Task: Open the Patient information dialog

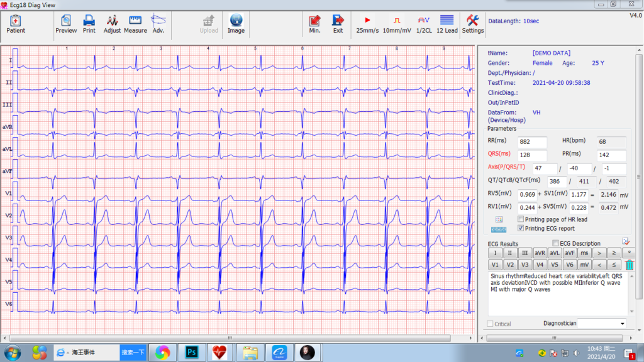Action: pyautogui.click(x=15, y=25)
